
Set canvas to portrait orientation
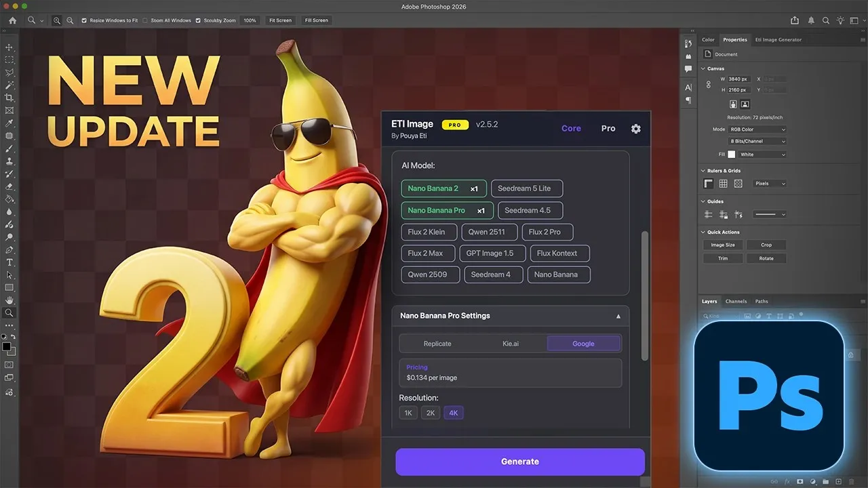pyautogui.click(x=733, y=104)
